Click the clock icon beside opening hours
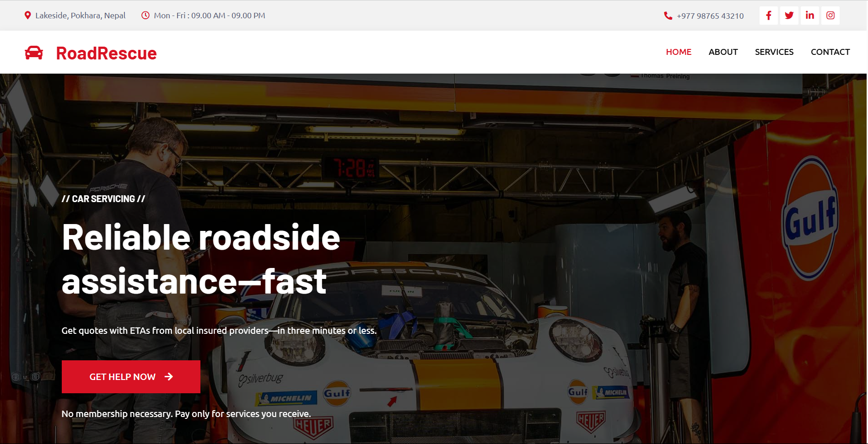Viewport: 868px width, 444px height. 146,16
